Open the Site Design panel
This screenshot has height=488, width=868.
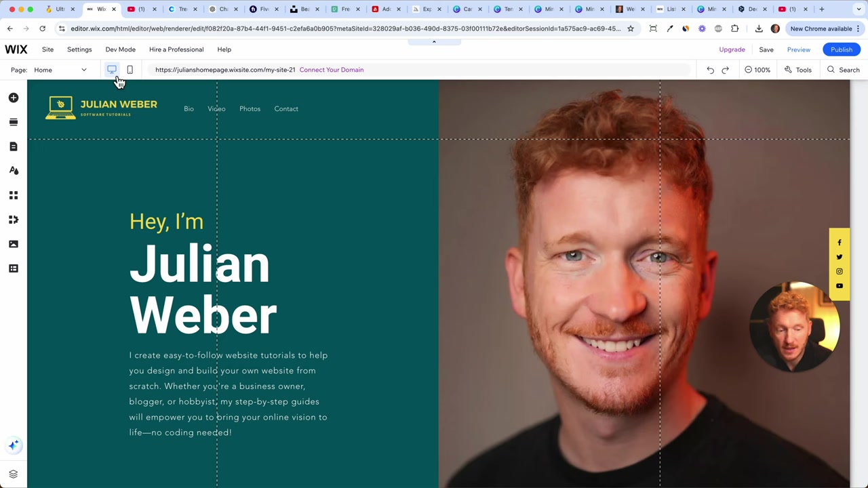click(x=14, y=171)
